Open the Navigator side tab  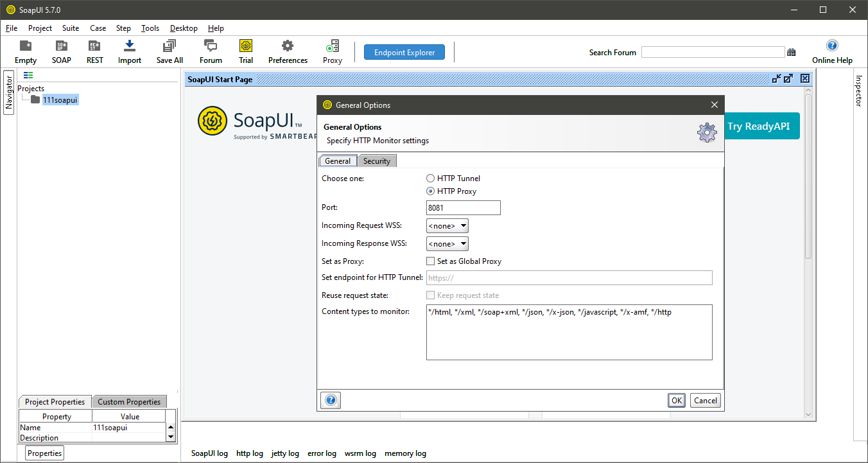[9, 92]
